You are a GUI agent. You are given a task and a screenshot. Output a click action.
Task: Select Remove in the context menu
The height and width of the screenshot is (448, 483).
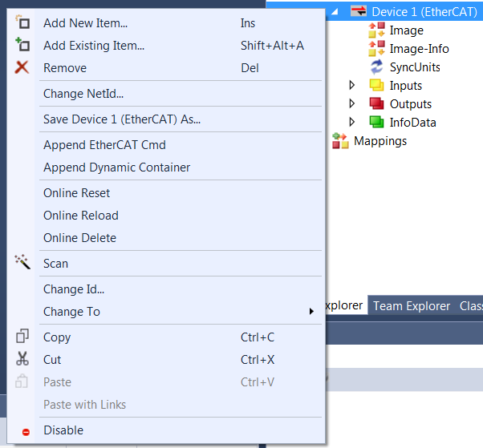coord(165,68)
